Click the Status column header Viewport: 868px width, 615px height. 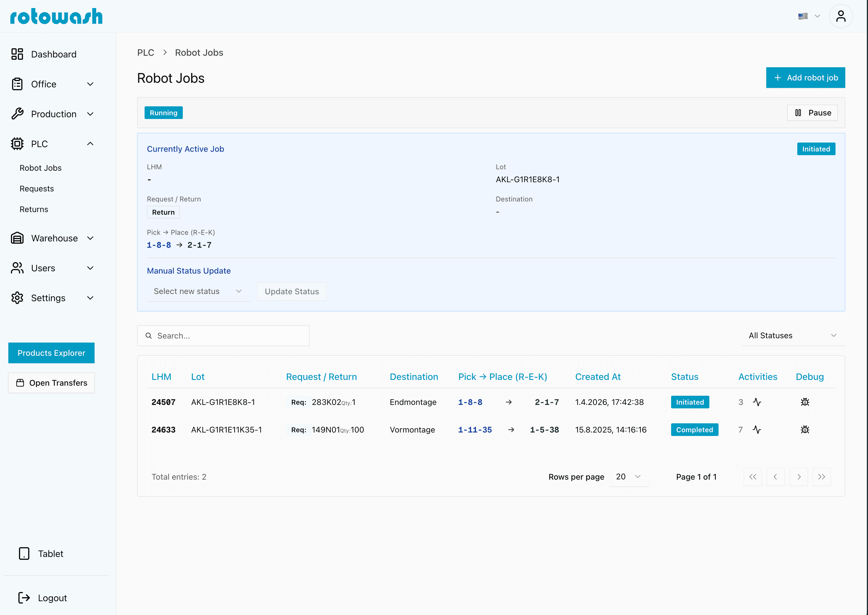(x=685, y=377)
